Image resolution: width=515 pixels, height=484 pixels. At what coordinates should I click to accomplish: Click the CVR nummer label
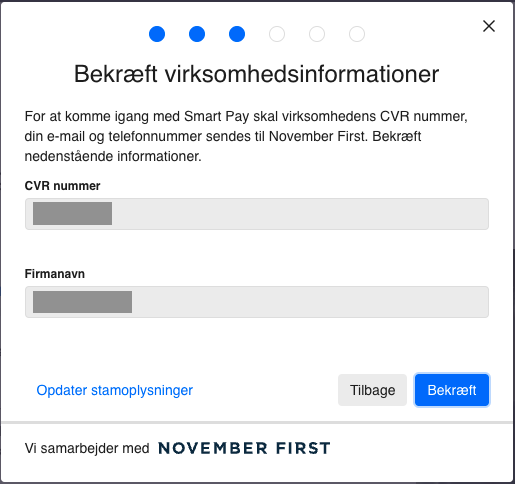tap(62, 186)
